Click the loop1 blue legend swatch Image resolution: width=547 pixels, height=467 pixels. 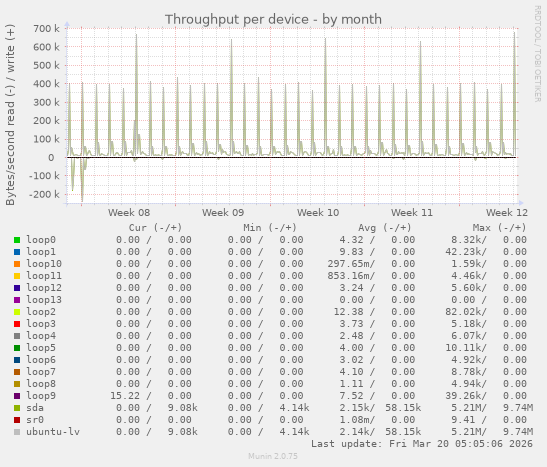pyautogui.click(x=17, y=252)
